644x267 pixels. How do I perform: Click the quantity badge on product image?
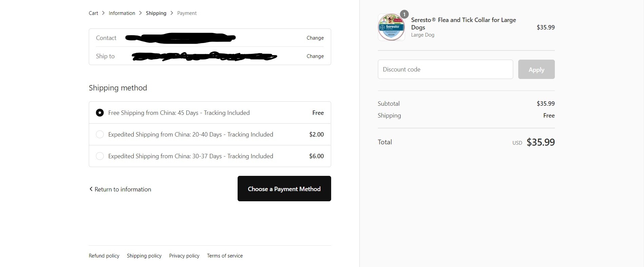[x=404, y=14]
